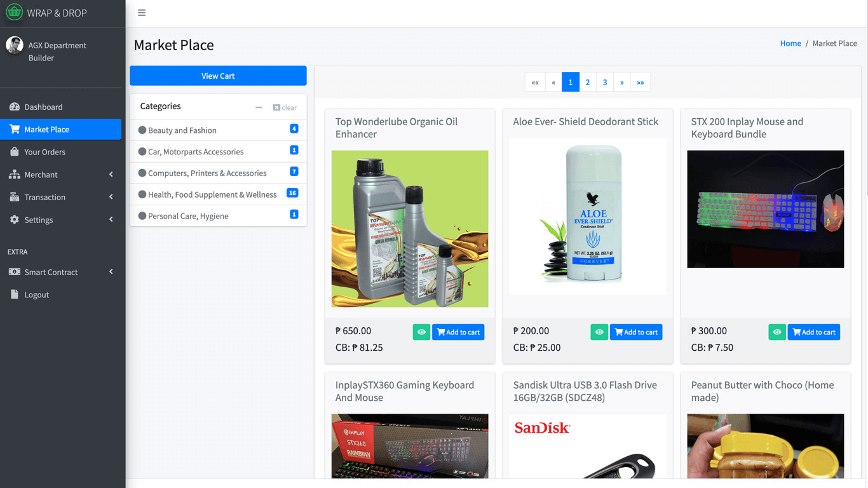Open Your Orders in the sidebar
The width and height of the screenshot is (868, 488).
click(x=44, y=152)
